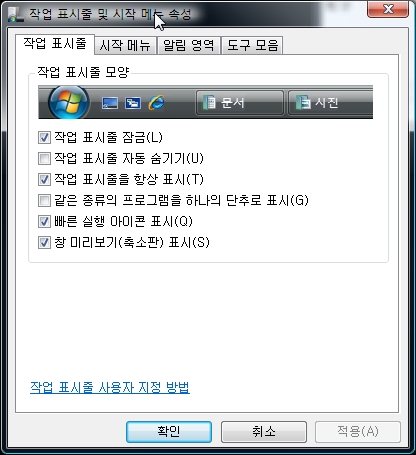Confirm with the 확인 button
Screen dimensions: 416x455
point(169,432)
